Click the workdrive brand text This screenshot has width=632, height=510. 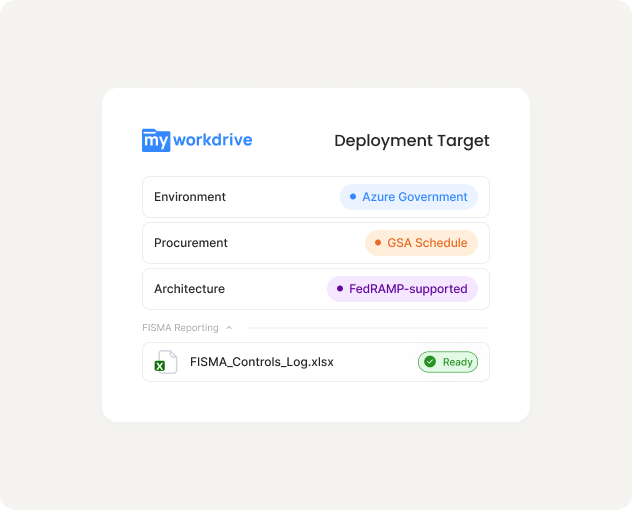coord(212,140)
